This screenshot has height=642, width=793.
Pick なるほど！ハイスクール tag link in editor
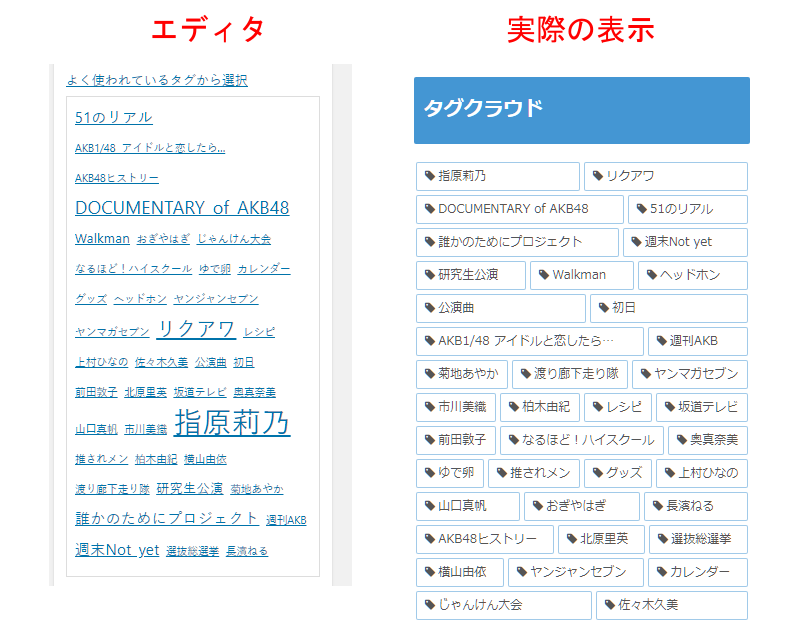(x=134, y=269)
